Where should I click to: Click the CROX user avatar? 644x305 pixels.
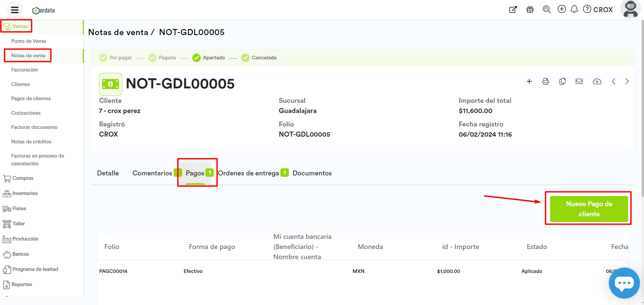coord(630,9)
